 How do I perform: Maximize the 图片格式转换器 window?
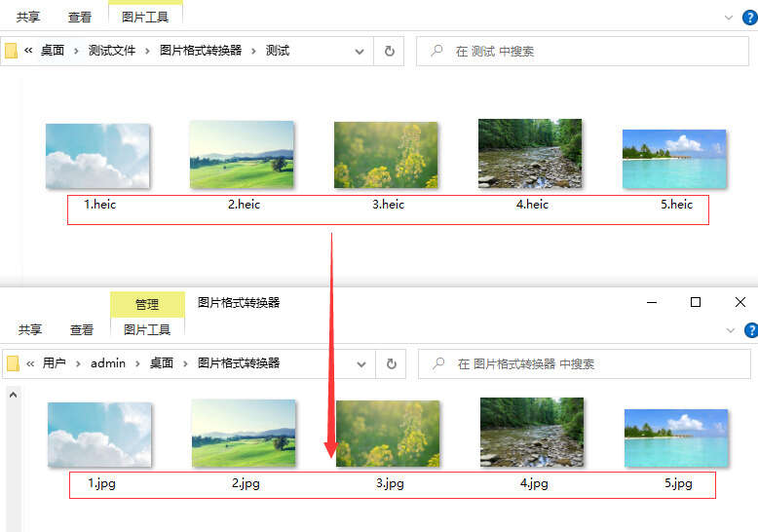[x=696, y=302]
